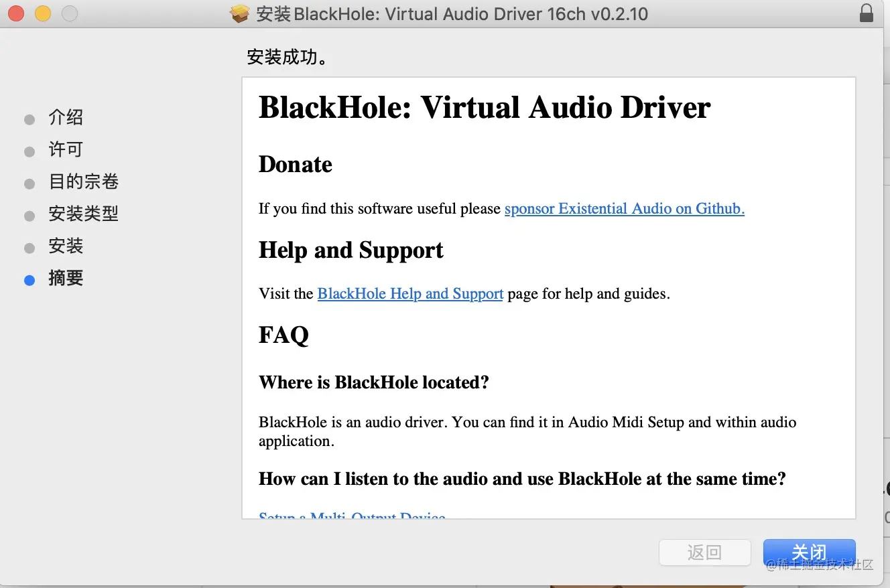Image resolution: width=890 pixels, height=588 pixels.
Task: Open the Setup a Multi-Output Device link
Action: [x=352, y=516]
